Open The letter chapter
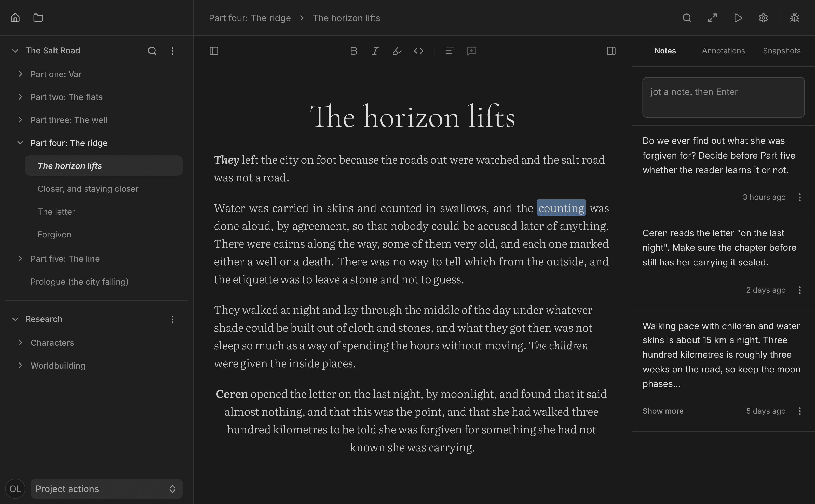The image size is (815, 504). pyautogui.click(x=56, y=212)
